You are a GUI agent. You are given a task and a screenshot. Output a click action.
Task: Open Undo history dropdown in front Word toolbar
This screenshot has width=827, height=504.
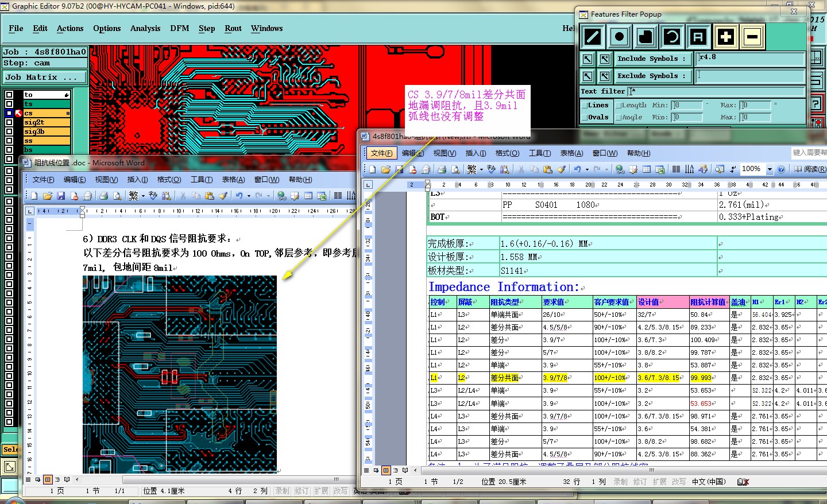(587, 169)
